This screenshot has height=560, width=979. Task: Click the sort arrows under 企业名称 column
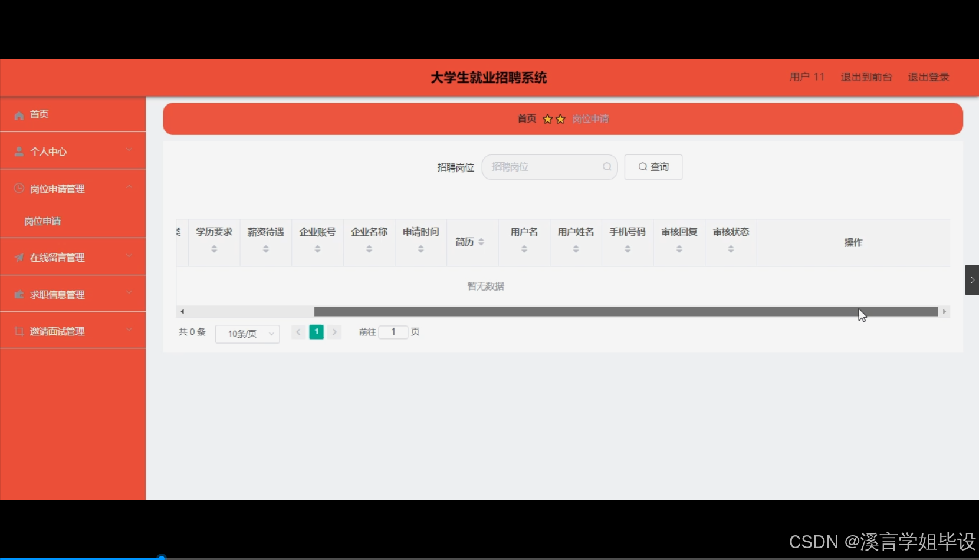[x=369, y=249]
